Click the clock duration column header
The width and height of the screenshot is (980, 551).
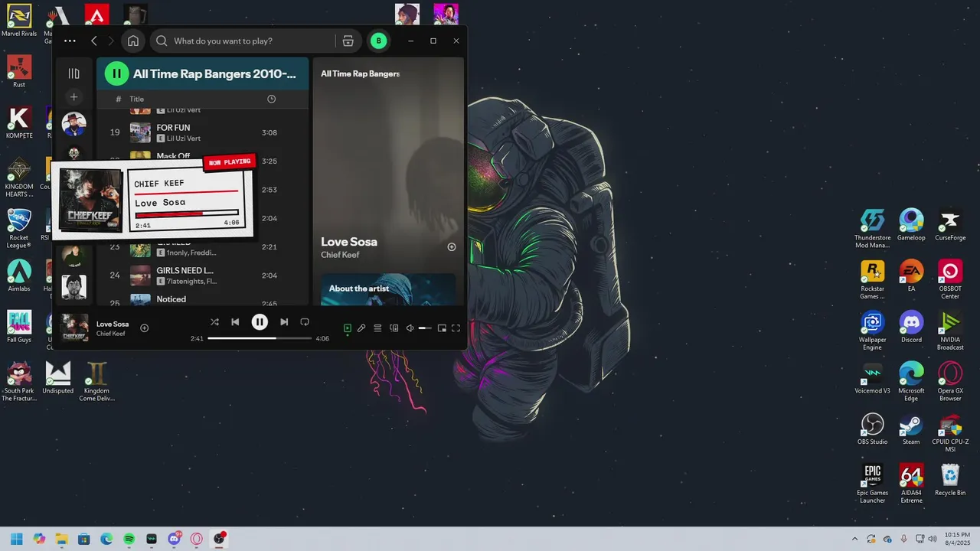[x=271, y=99]
